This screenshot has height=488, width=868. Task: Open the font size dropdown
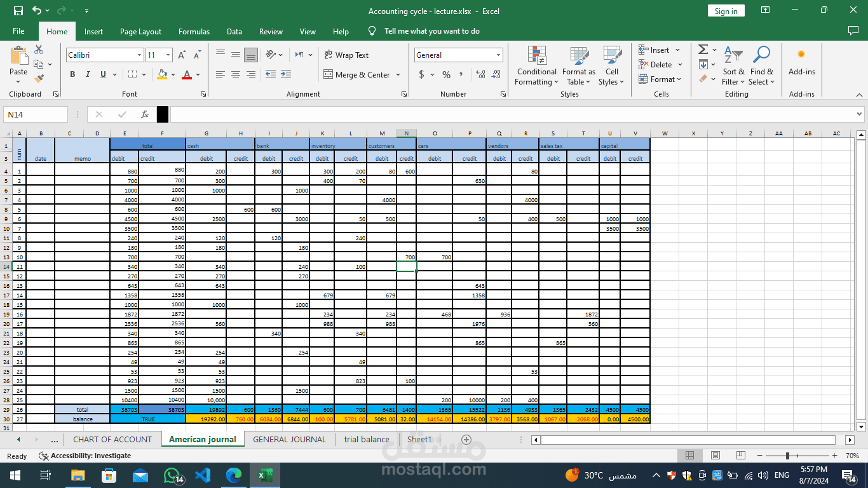click(168, 55)
